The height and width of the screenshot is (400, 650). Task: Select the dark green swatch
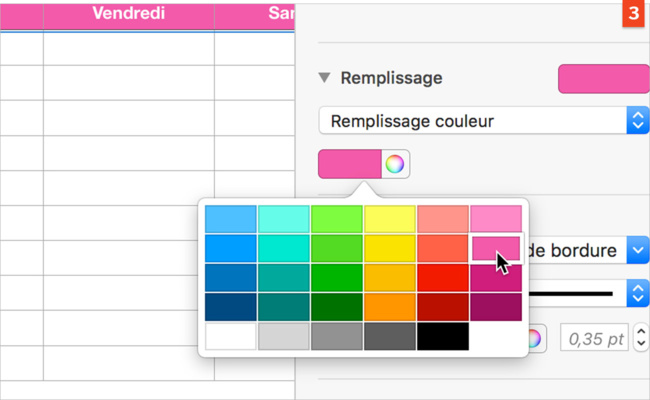337,306
